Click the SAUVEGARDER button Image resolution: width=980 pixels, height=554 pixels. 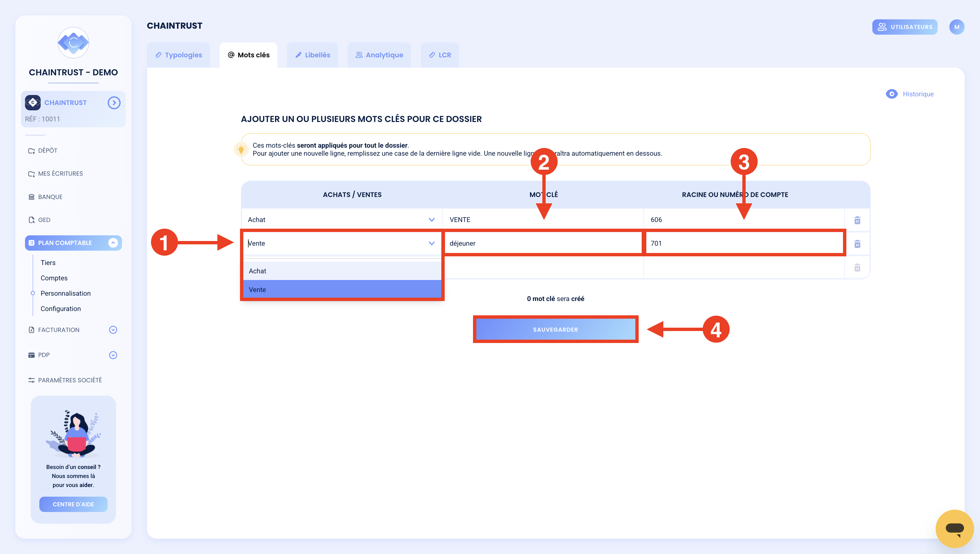[555, 330]
